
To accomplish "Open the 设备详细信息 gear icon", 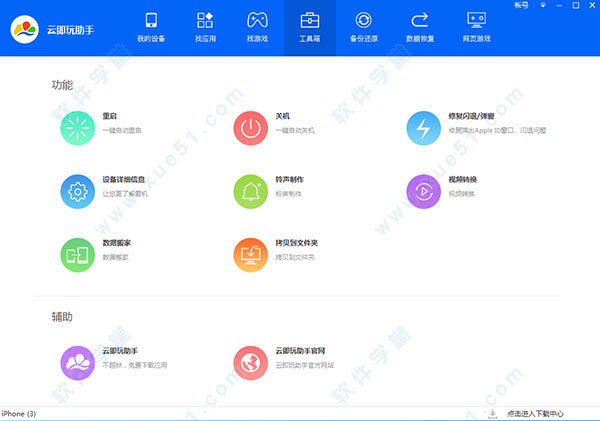I will (78, 192).
